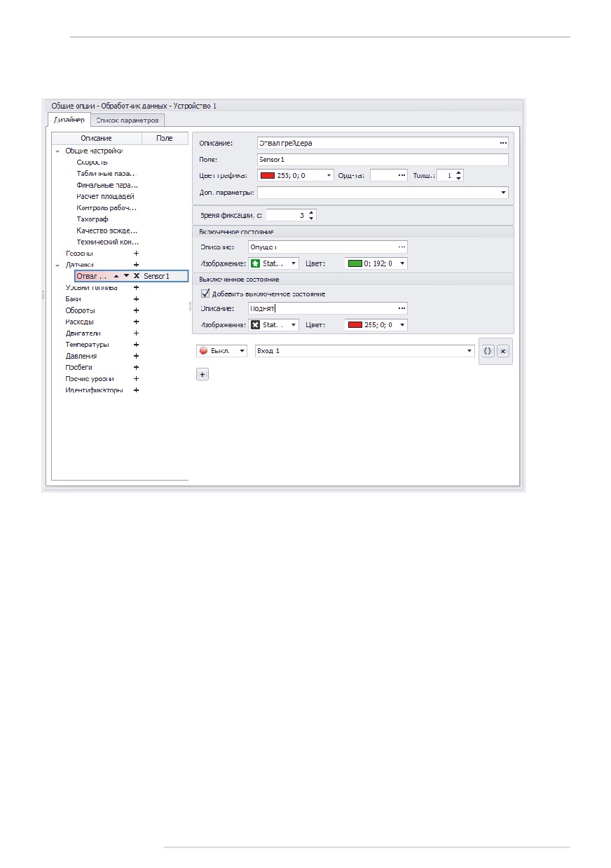Image resolution: width=611 pixels, height=868 pixels.
Task: Add an item to Баки
Action: 136,298
